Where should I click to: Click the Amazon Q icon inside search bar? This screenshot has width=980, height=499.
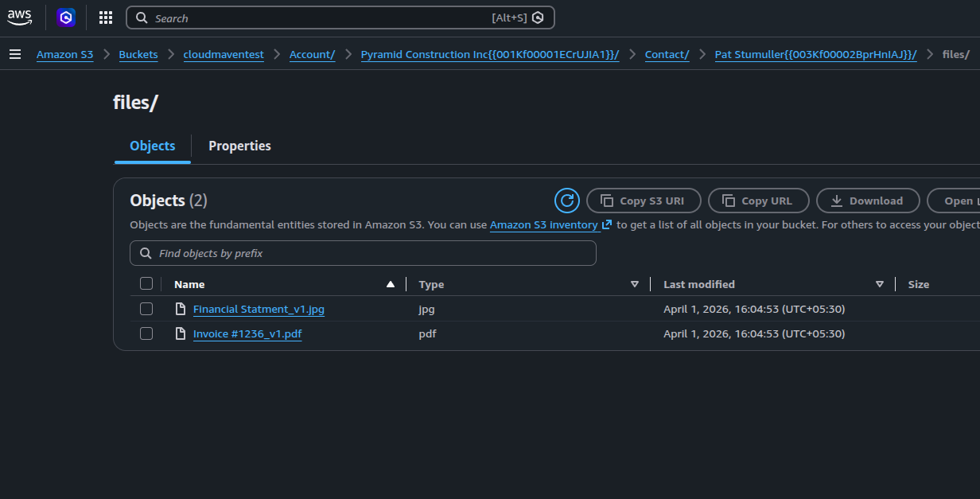pyautogui.click(x=539, y=18)
